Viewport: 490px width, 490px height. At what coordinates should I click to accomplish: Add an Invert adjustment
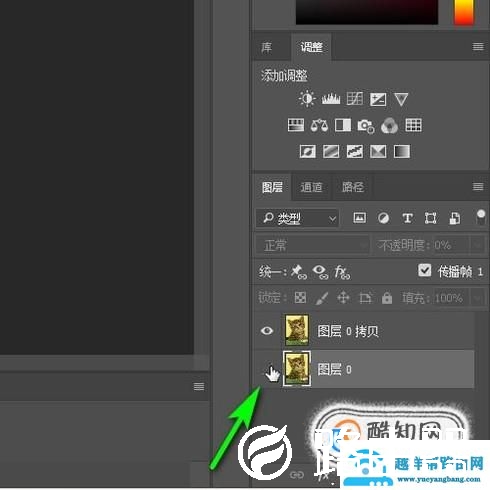click(307, 151)
